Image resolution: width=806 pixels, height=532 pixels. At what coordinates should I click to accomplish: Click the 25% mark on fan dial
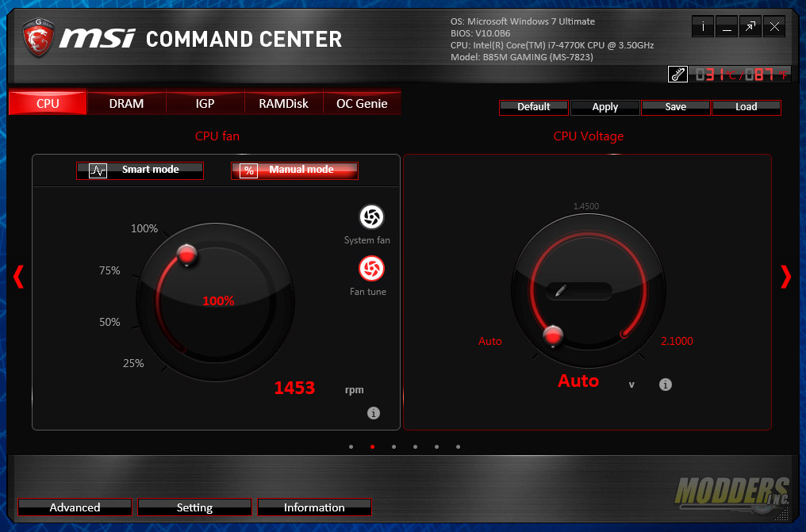133,364
